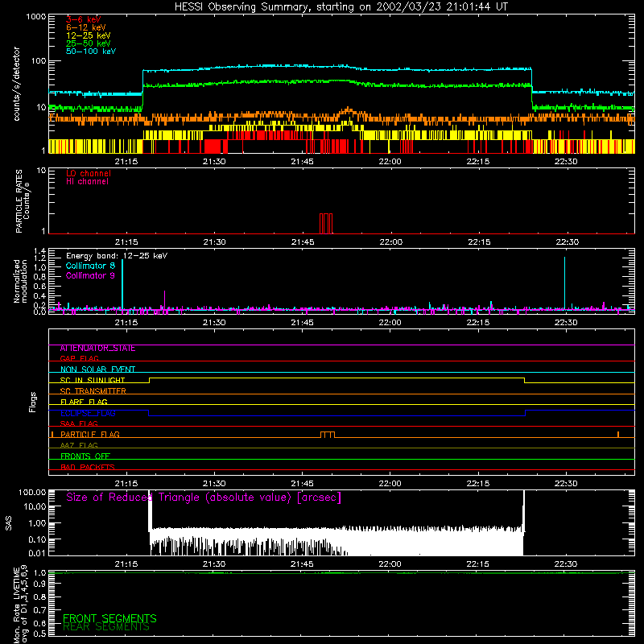Click the counts/s/detector axis label
644x644 pixels.
(16, 84)
